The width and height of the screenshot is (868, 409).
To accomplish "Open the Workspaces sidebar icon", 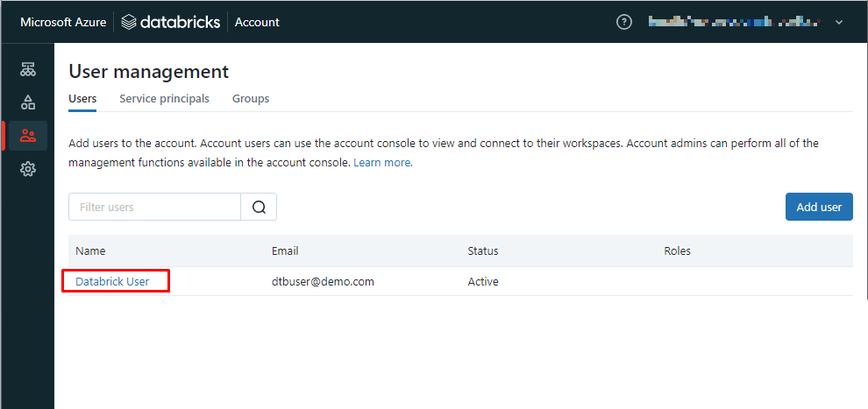I will [28, 69].
